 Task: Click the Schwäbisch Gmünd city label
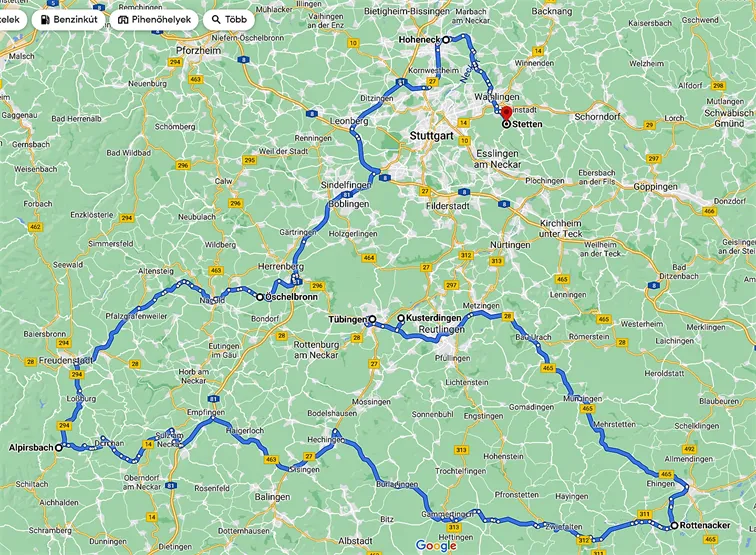click(x=729, y=118)
